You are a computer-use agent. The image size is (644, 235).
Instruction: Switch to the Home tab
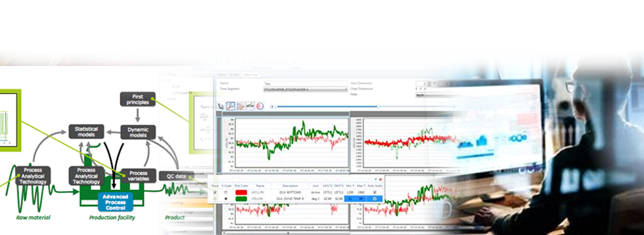click(x=221, y=75)
